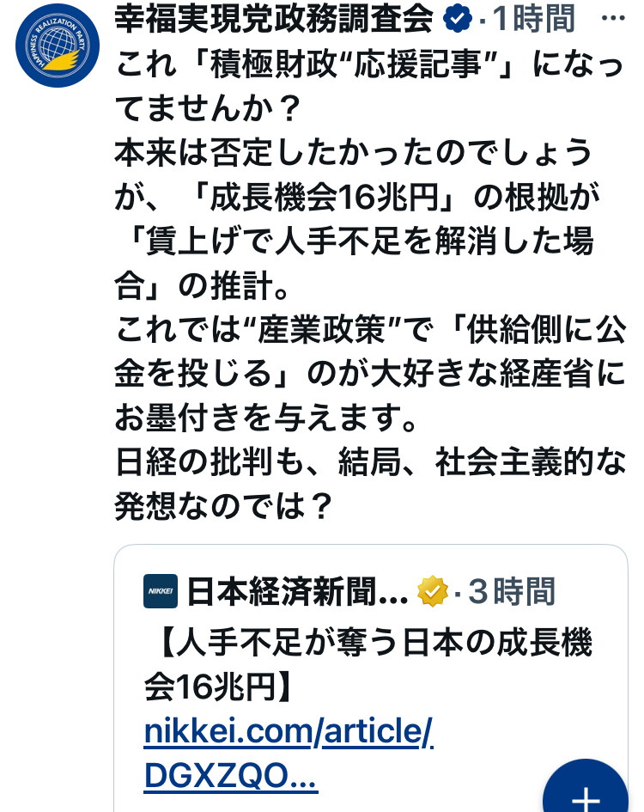Tap the sentence 本来は否定したかったのでしょう
The width and height of the screenshot is (644, 812).
[352, 155]
